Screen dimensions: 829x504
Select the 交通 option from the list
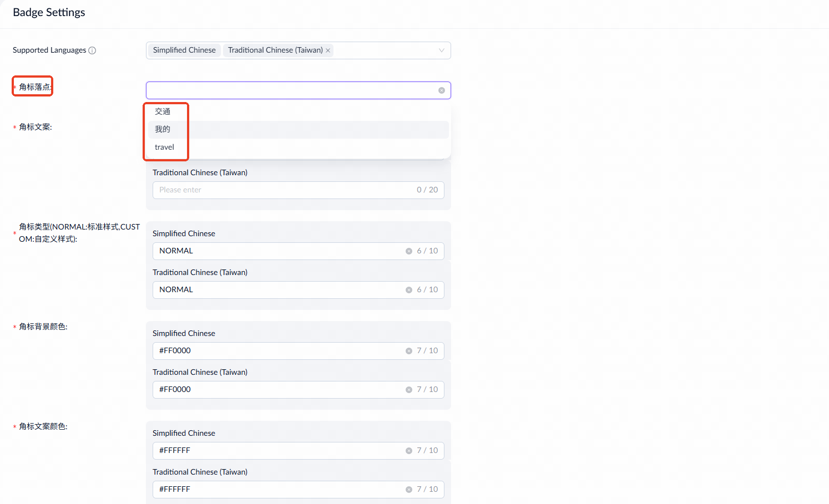(x=163, y=111)
